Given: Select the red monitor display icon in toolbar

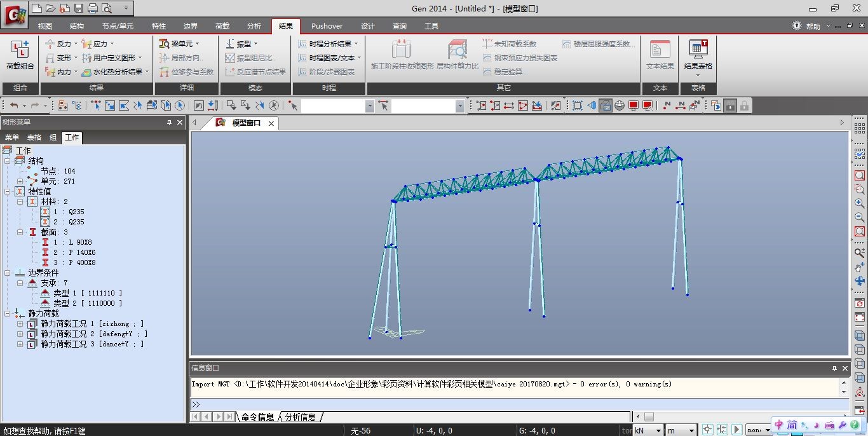Looking at the screenshot, I should [x=634, y=106].
